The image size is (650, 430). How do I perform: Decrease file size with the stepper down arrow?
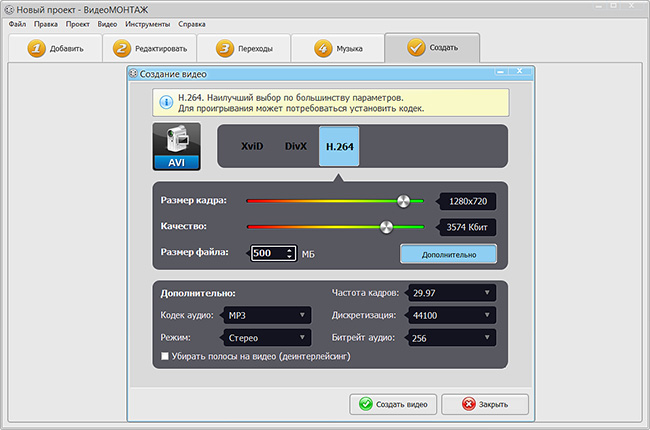pyautogui.click(x=289, y=257)
